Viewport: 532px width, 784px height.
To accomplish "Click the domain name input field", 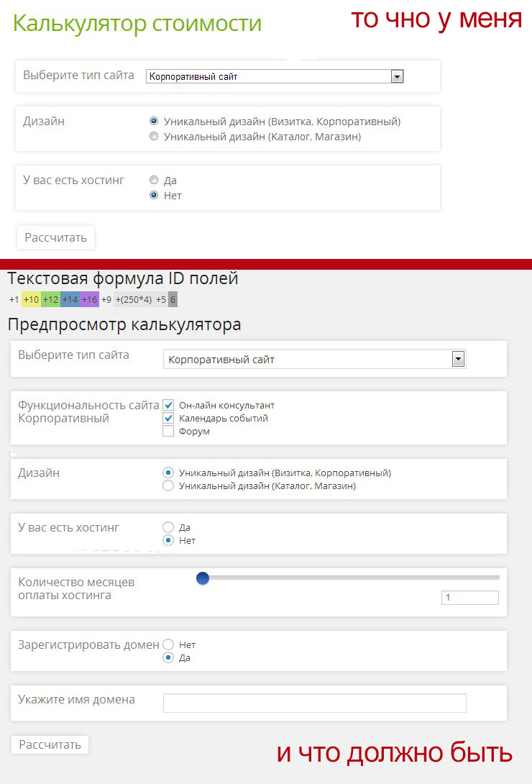I will tap(315, 703).
